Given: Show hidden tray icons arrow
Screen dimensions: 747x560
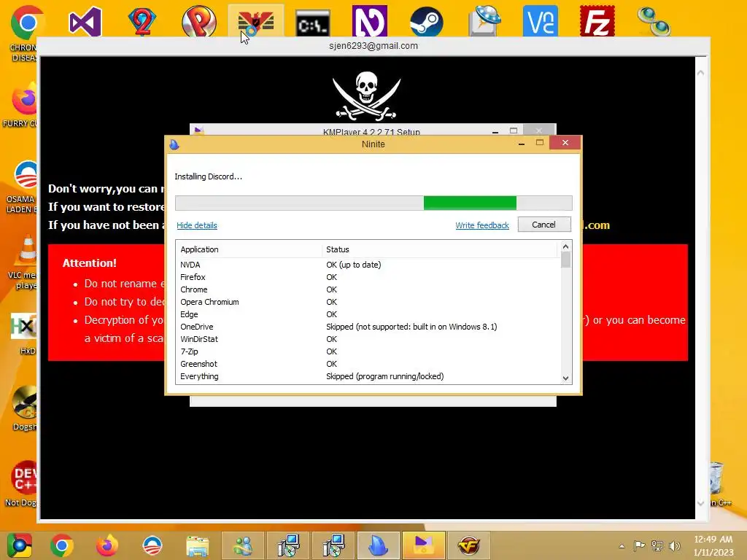Looking at the screenshot, I should click(622, 546).
